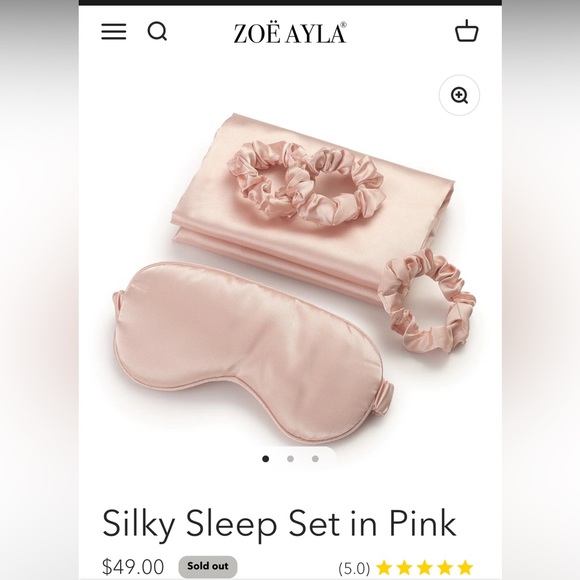Switch to second image carousel dot

290,459
